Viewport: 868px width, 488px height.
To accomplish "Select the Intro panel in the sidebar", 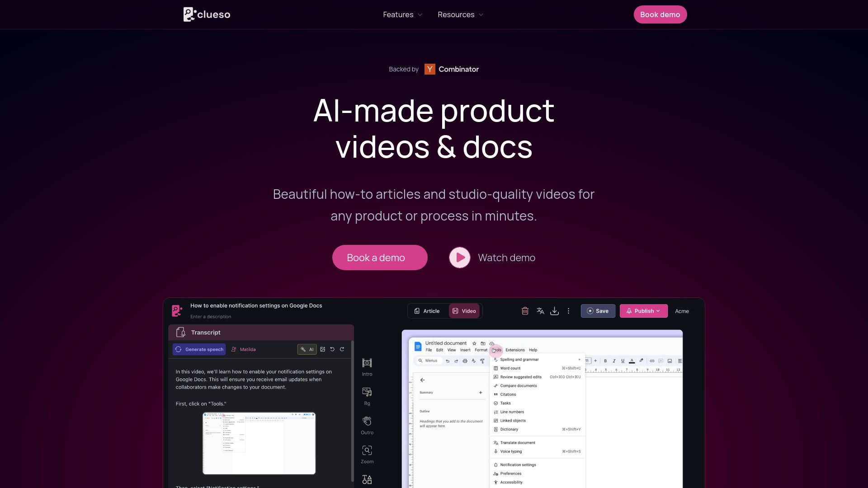I will (x=367, y=366).
